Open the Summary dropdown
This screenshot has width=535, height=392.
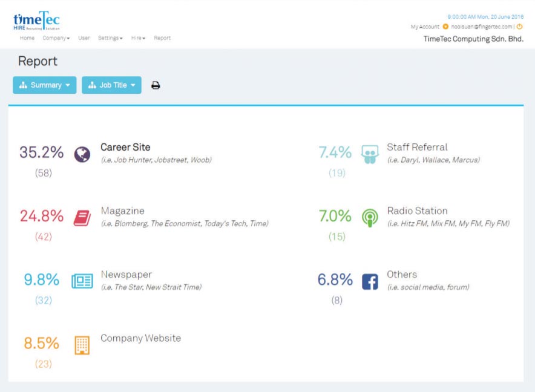coord(45,85)
